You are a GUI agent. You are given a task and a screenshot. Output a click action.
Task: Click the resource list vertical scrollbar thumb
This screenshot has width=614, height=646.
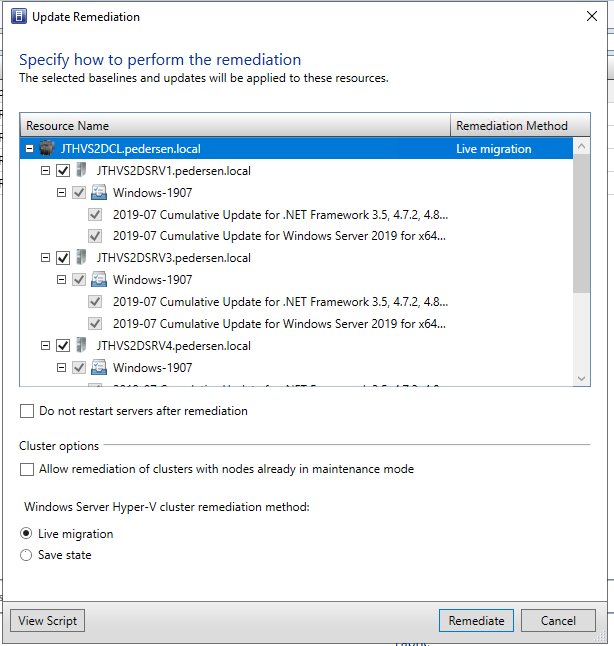click(581, 223)
